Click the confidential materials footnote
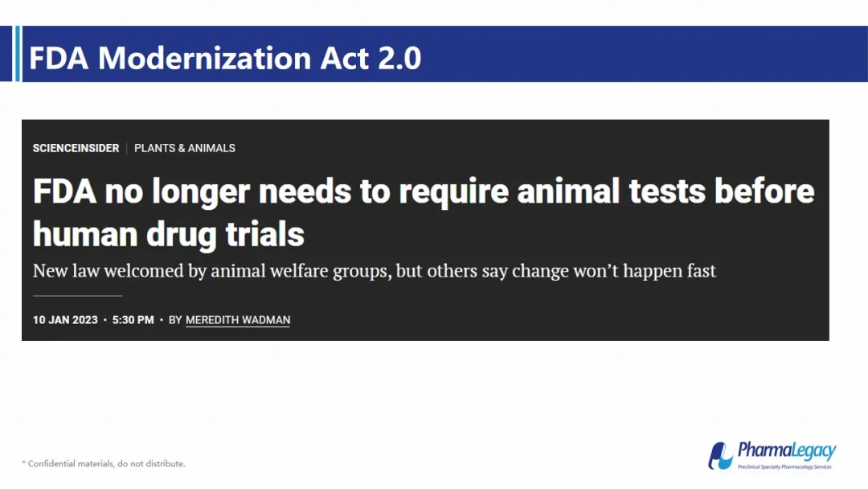Viewport: 868px width, 489px height. pos(104,463)
